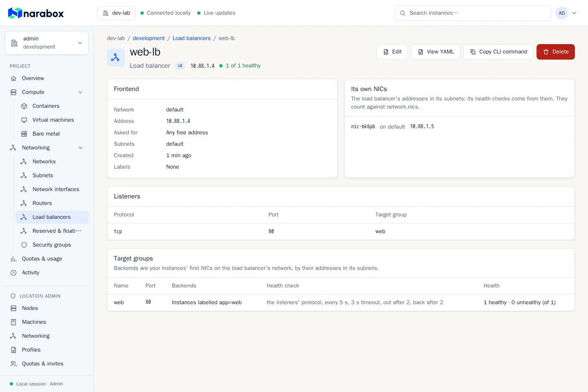This screenshot has height=392, width=588.
Task: Click the Security groups shield icon
Action: [x=24, y=245]
